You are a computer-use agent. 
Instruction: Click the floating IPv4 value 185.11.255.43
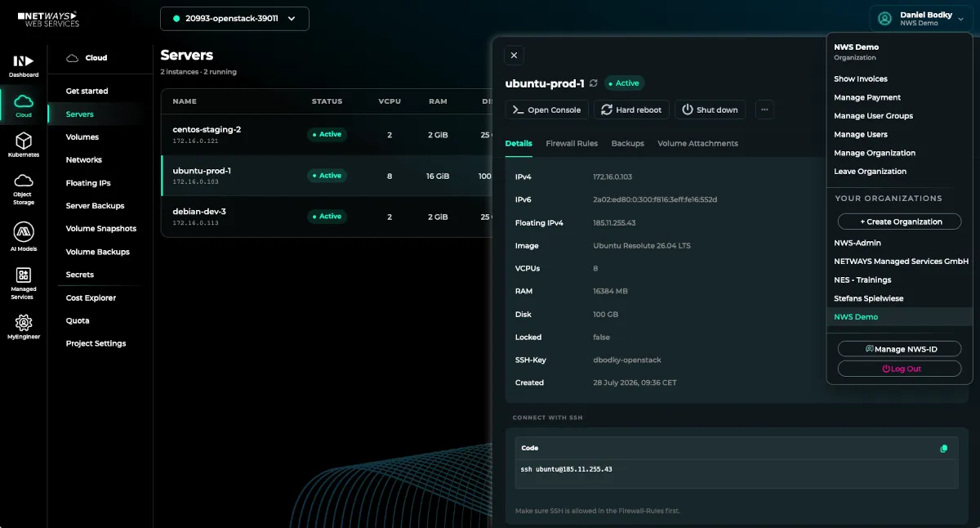[x=614, y=223]
